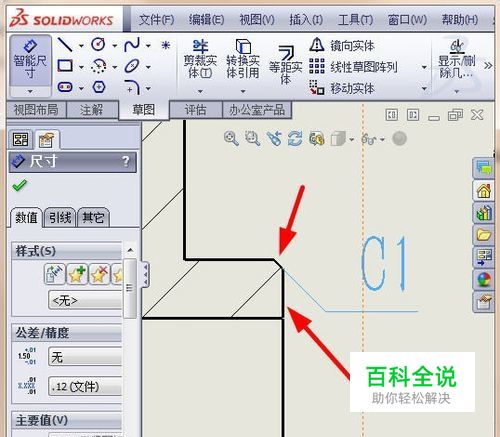Select the Spline sketch tool

(x=132, y=45)
